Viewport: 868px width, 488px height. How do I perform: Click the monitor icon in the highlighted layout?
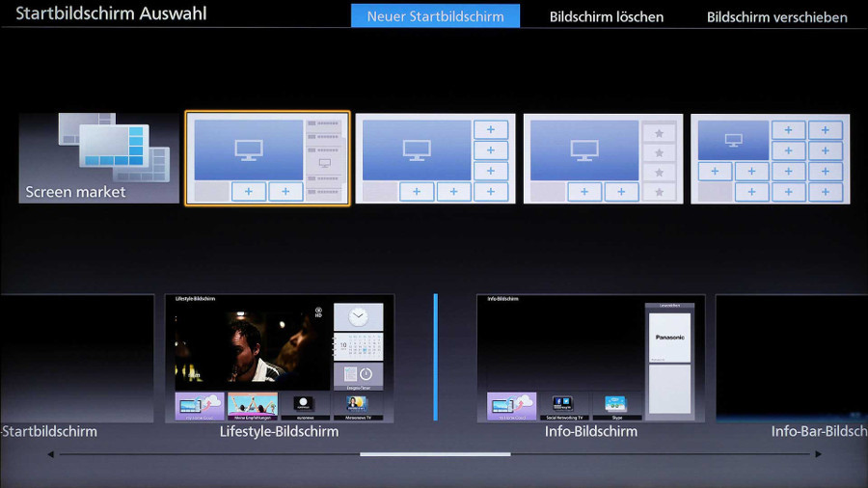pyautogui.click(x=249, y=149)
